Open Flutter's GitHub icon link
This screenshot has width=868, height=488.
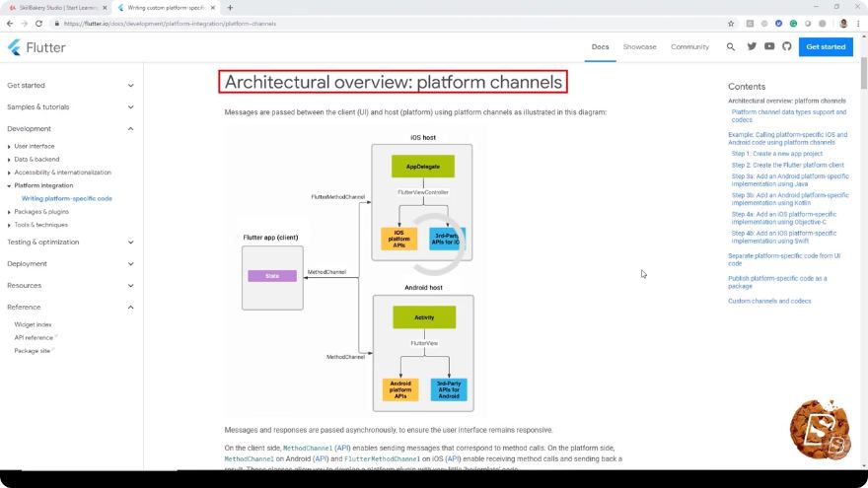click(787, 46)
